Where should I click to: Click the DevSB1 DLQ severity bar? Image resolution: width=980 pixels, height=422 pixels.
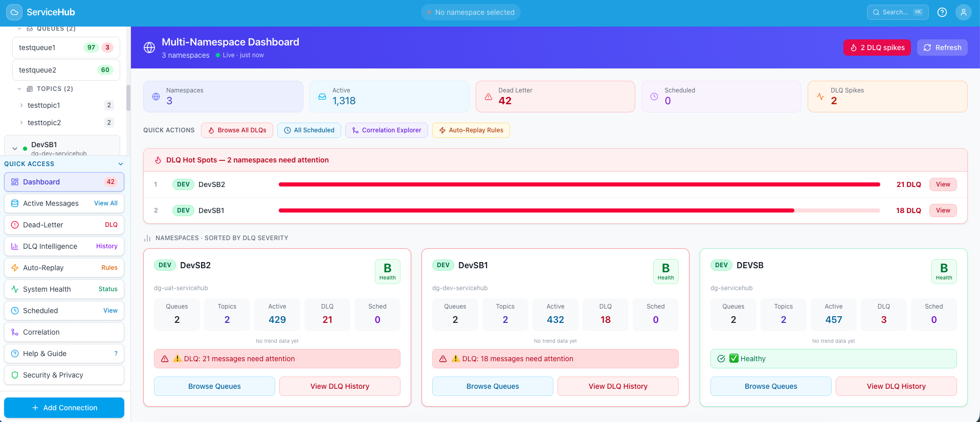point(579,210)
